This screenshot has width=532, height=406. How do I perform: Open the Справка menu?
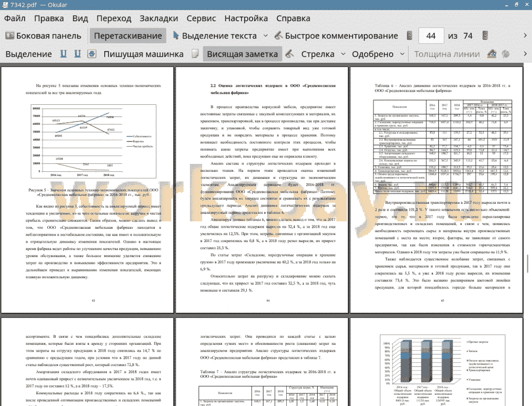[293, 18]
